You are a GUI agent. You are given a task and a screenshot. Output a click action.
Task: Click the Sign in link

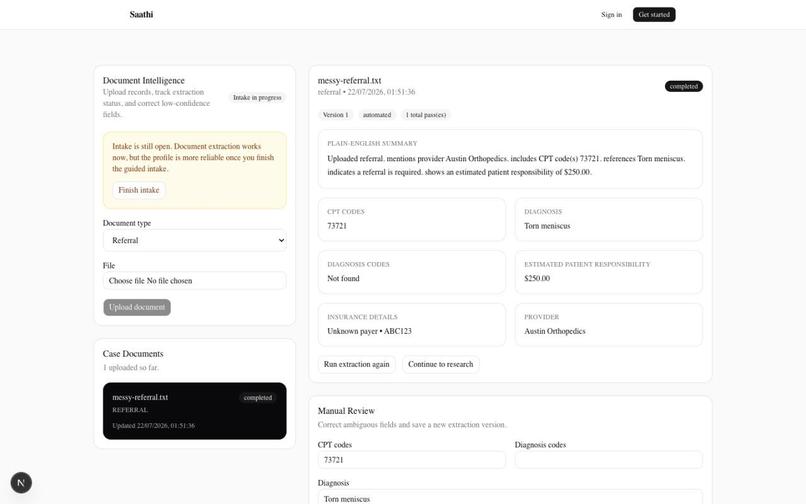pyautogui.click(x=611, y=14)
